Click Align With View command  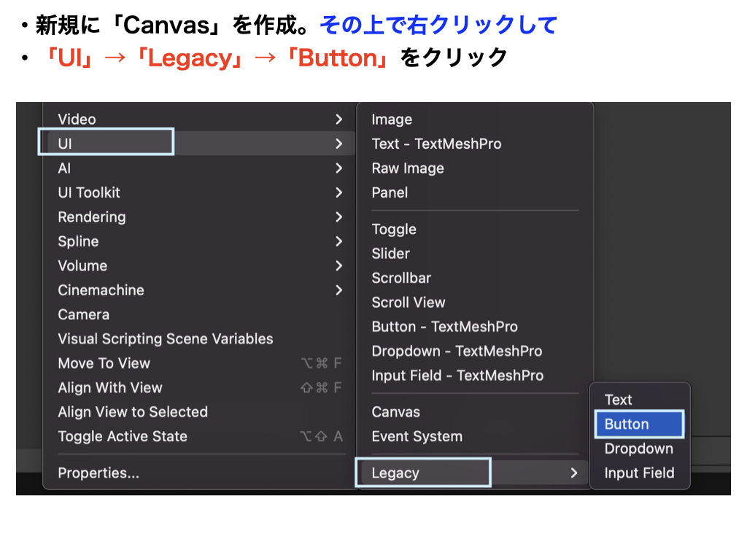pos(110,388)
